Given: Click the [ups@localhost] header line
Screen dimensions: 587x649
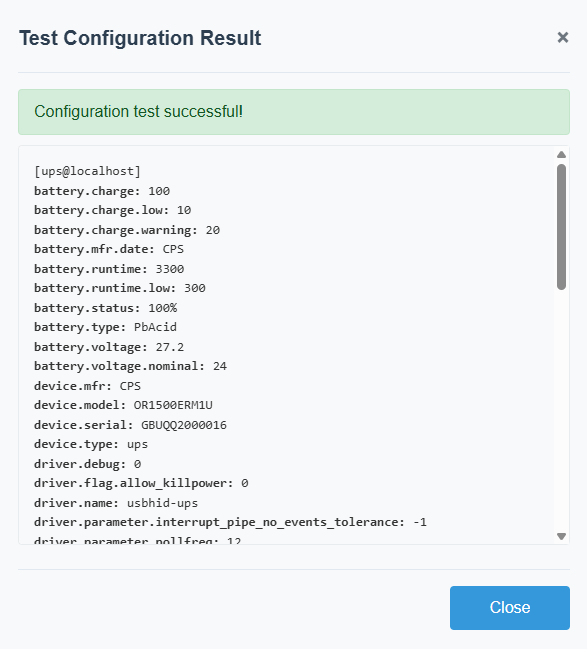Looking at the screenshot, I should tap(87, 171).
